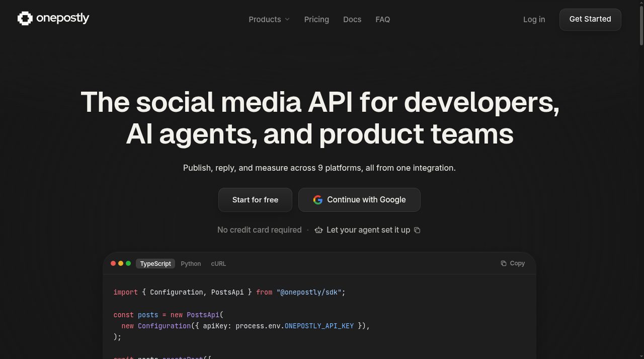
Task: Switch to the TypeScript code tab
Action: coord(155,263)
